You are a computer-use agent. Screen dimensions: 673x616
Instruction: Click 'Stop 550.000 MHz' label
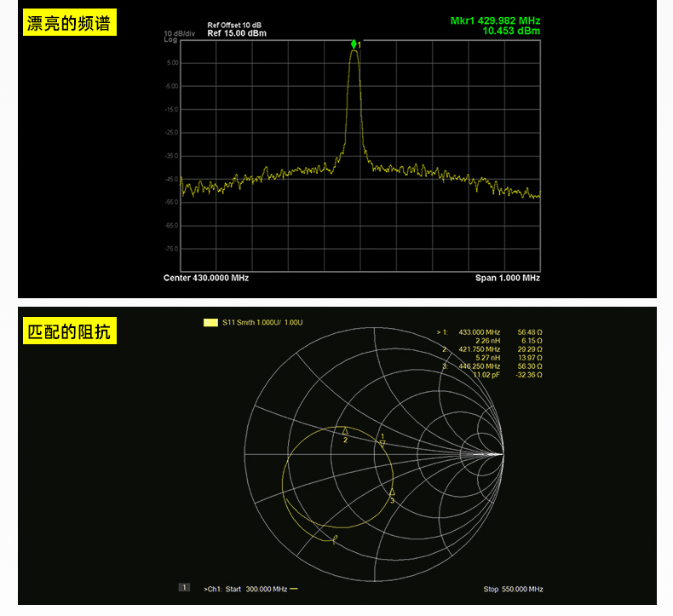pyautogui.click(x=513, y=589)
